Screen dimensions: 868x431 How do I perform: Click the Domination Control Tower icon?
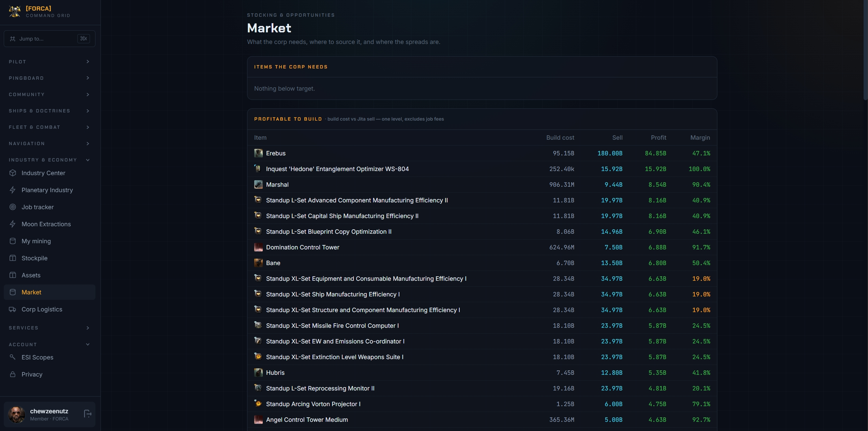[258, 247]
